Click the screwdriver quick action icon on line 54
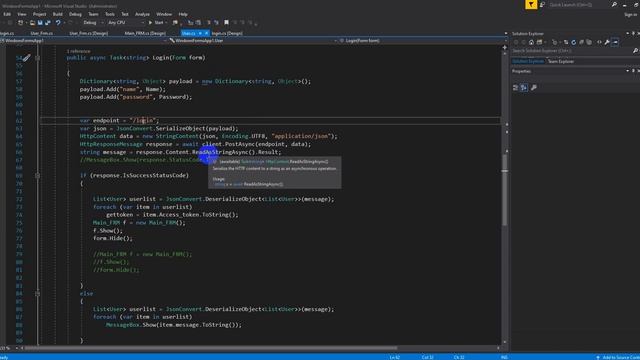This screenshot has height=360, width=640. tap(27, 58)
